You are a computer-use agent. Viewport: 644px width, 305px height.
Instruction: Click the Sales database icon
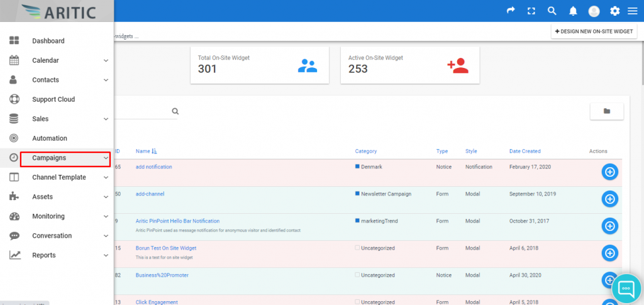point(14,119)
